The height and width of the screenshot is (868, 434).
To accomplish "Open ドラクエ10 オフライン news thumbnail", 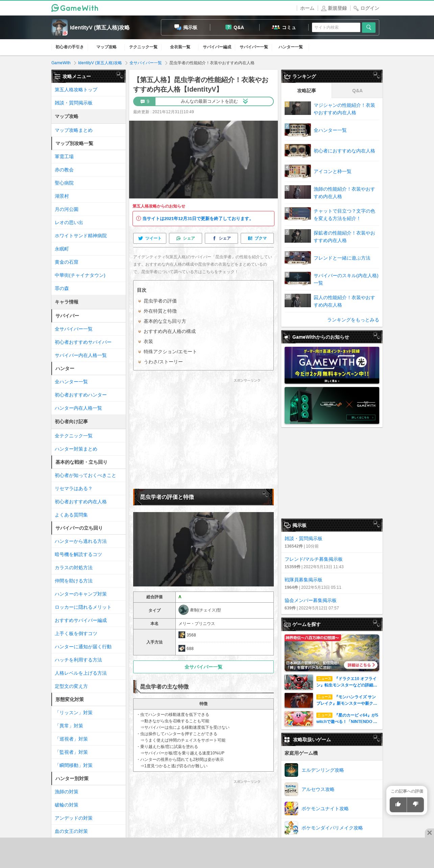I will (299, 682).
